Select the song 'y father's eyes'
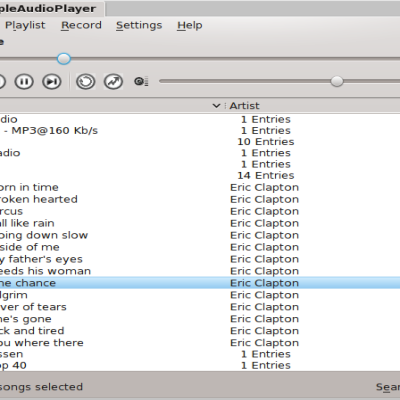This screenshot has height=400, width=400. 200,259
